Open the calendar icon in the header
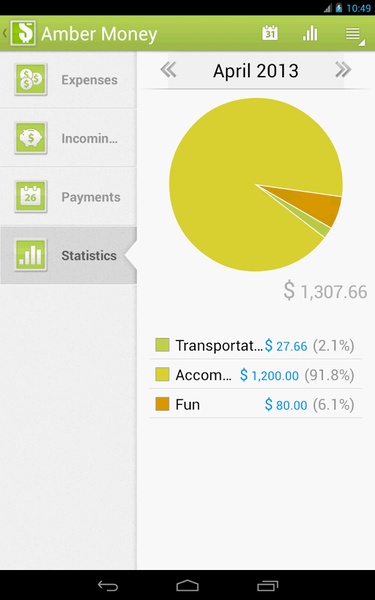Screen dimensions: 375x600 click(270, 33)
